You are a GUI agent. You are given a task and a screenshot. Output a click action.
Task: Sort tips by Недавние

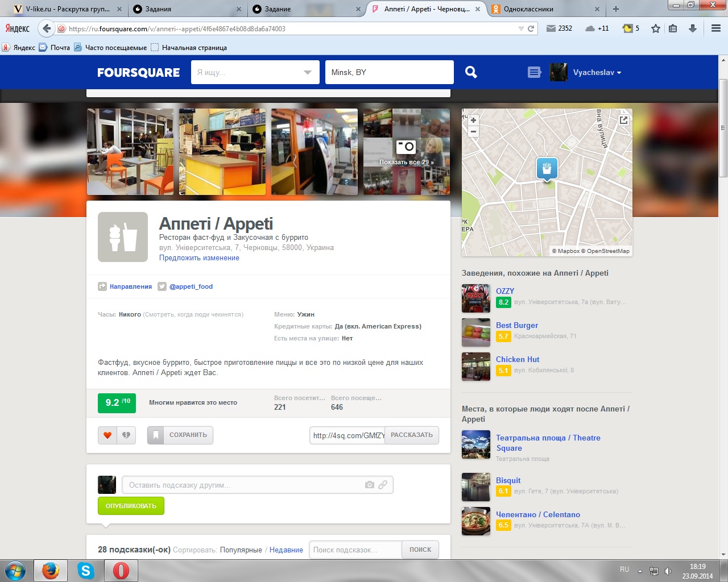[286, 550]
